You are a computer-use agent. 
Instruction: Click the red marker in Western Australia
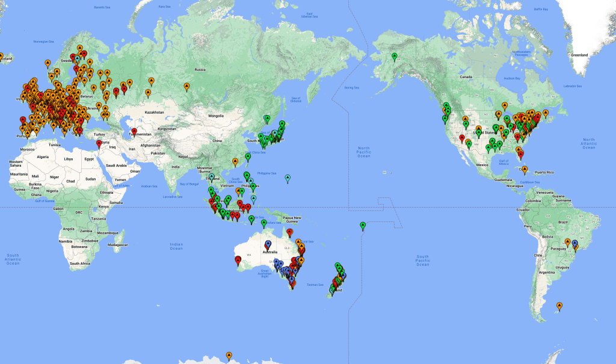tap(238, 260)
